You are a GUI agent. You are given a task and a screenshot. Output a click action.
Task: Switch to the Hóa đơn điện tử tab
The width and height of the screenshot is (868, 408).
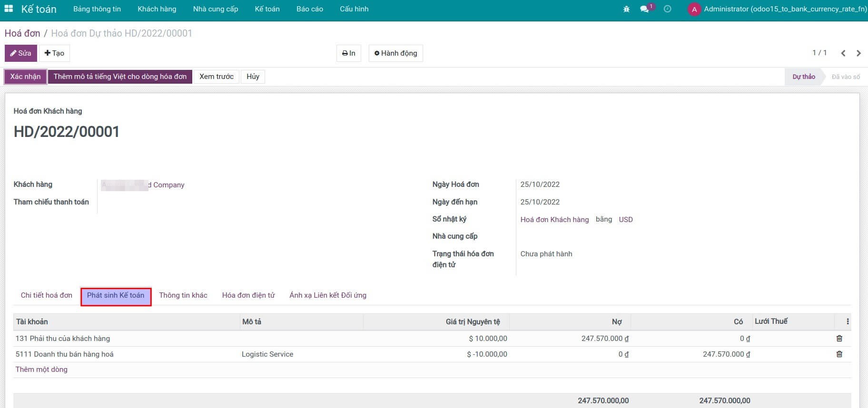[248, 295]
